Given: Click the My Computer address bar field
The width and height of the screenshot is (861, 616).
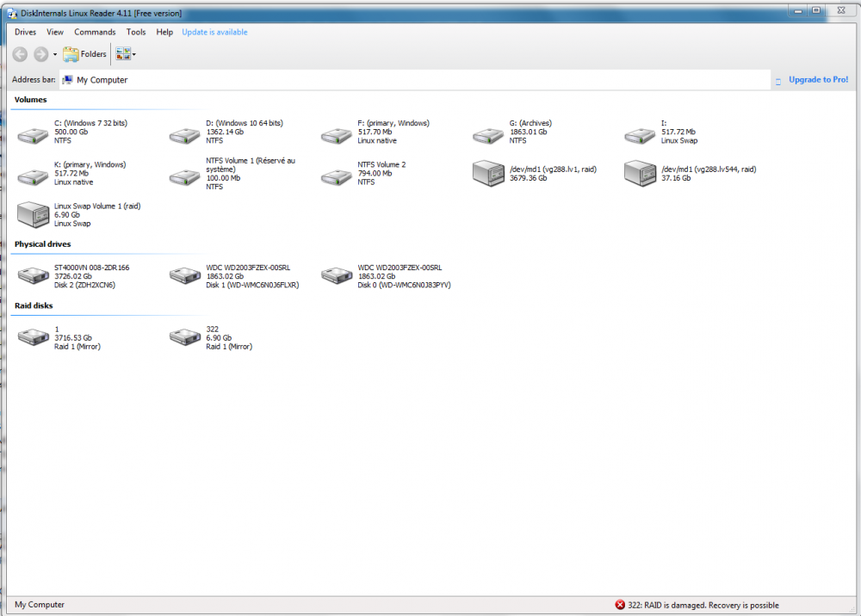Looking at the screenshot, I should [x=415, y=79].
